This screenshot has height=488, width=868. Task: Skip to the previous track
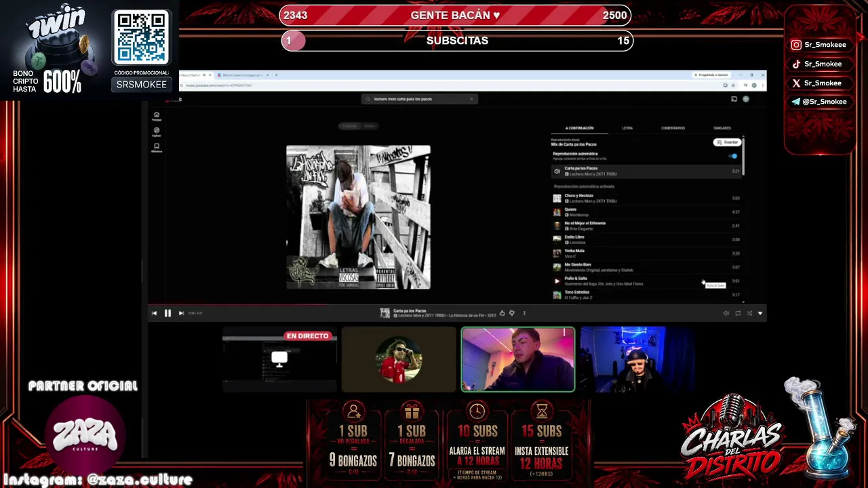[x=155, y=313]
